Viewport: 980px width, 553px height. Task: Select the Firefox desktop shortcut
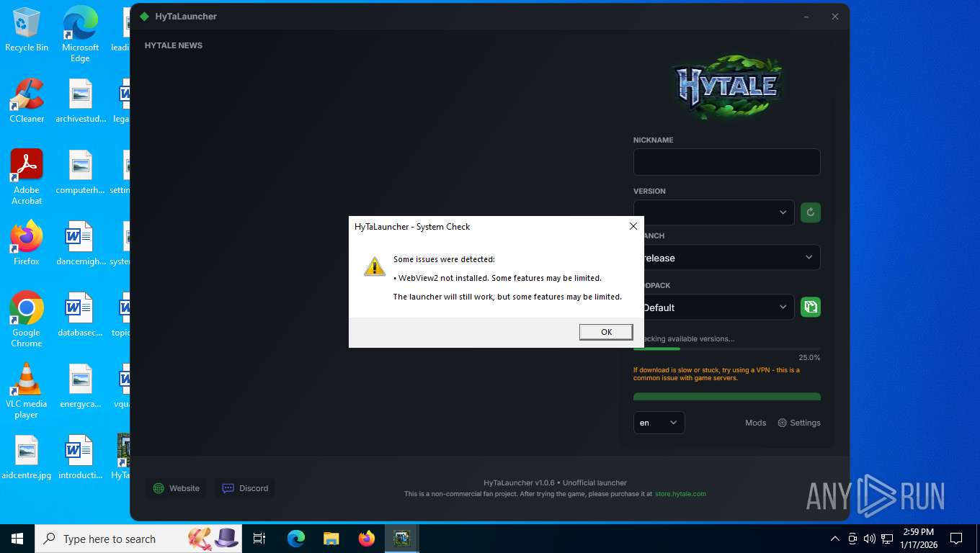[x=27, y=243]
